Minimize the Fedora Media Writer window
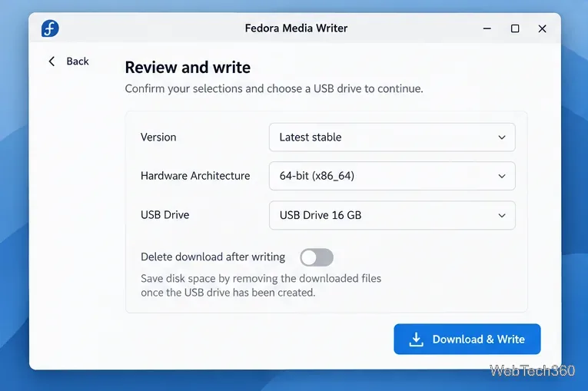The height and width of the screenshot is (391, 588). tap(487, 28)
